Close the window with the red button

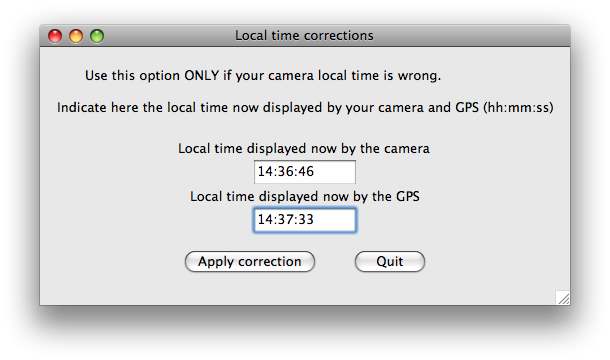tap(55, 36)
